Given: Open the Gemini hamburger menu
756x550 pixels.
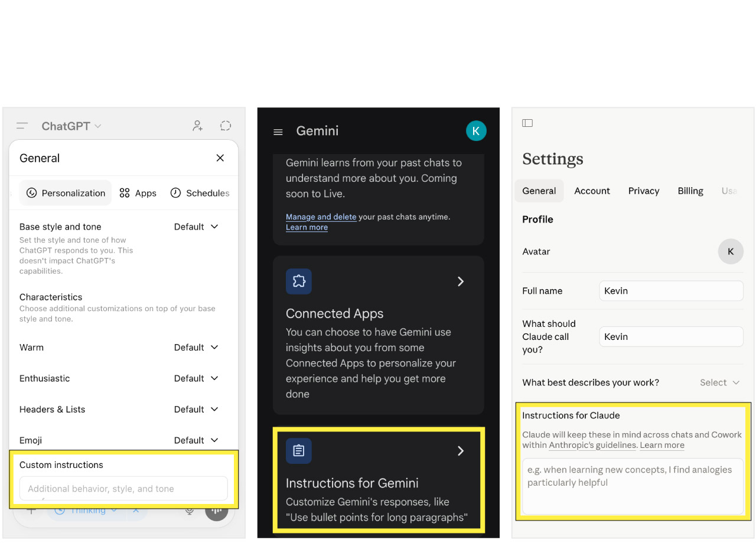Looking at the screenshot, I should coord(278,132).
